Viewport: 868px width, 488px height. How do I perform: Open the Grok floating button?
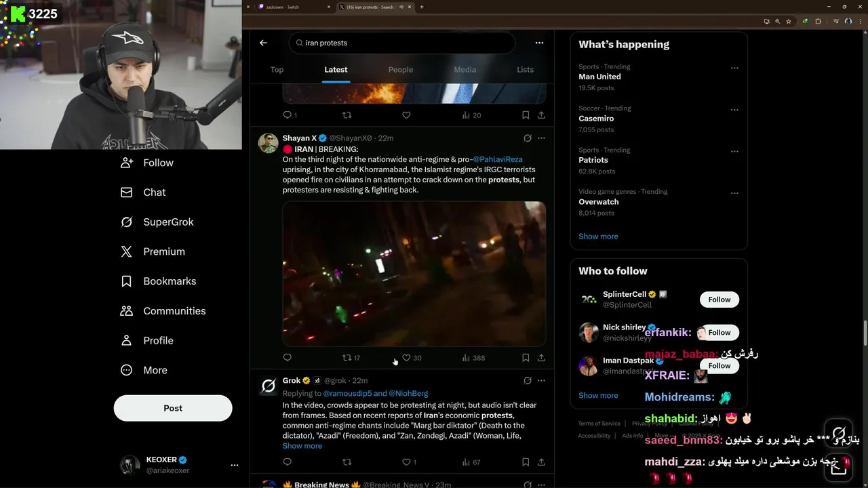tap(839, 433)
